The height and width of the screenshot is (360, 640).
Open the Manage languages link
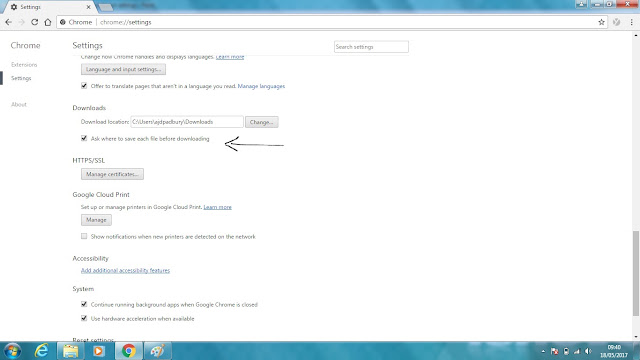click(261, 86)
